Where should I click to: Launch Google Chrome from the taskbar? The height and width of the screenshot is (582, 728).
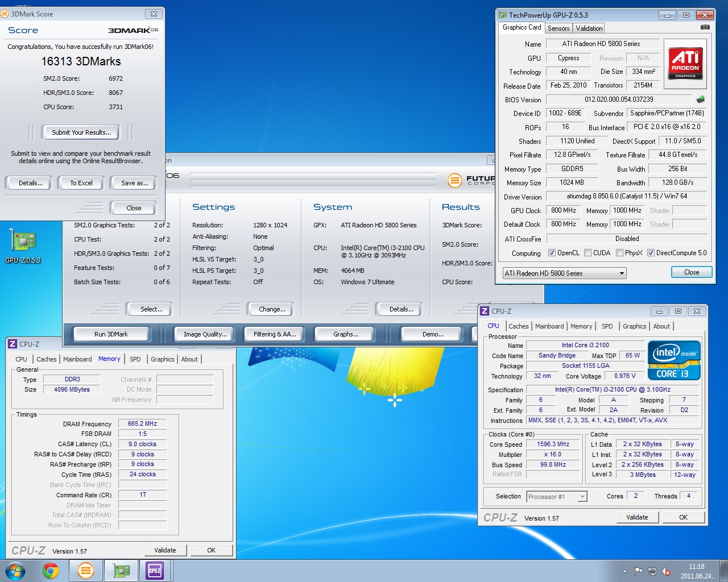[x=51, y=571]
